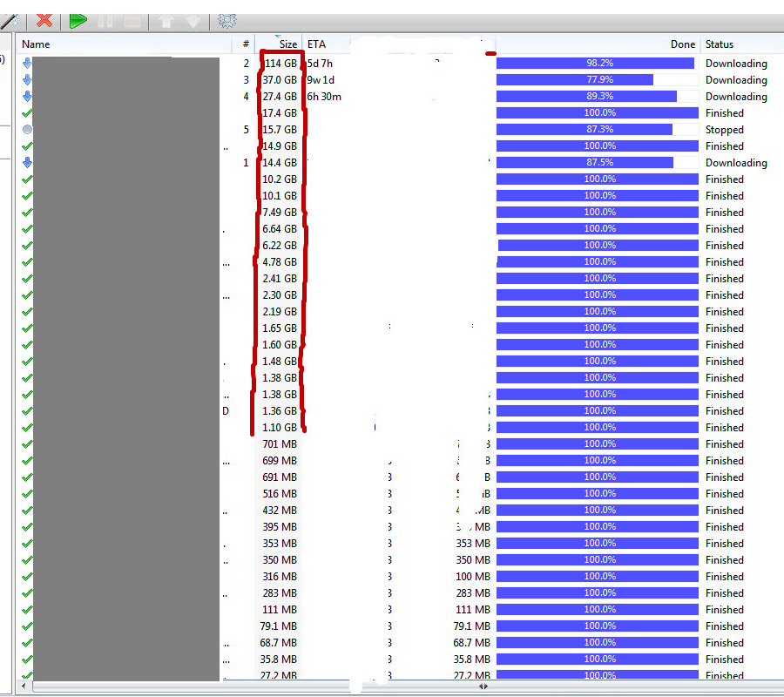Click the blue download icon on the 37.0 GB row

28,79
